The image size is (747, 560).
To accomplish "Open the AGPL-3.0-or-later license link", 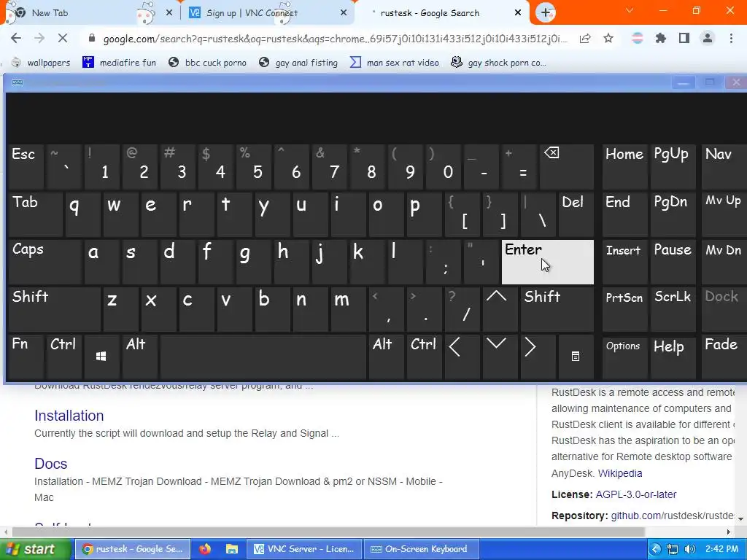I will [636, 494].
